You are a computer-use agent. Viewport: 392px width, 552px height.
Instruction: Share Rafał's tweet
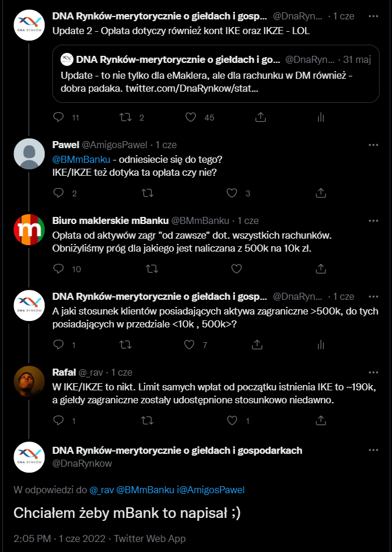click(x=321, y=420)
